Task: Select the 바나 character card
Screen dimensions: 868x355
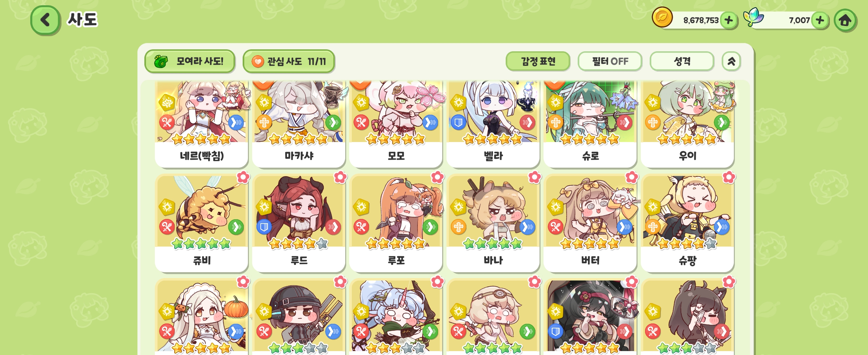Action: pos(493,224)
